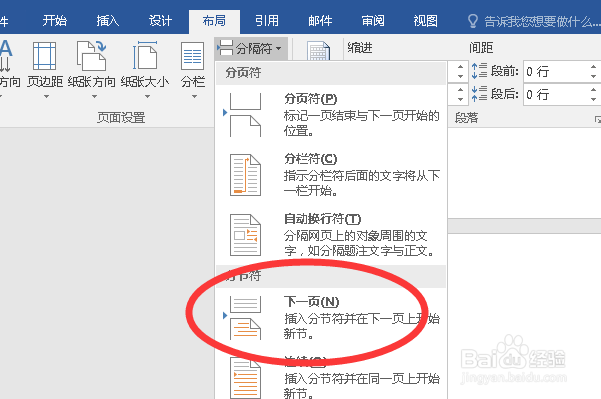The width and height of the screenshot is (601, 399).
Task: Increase the 段前 spacing with up arrow
Action: click(x=593, y=67)
